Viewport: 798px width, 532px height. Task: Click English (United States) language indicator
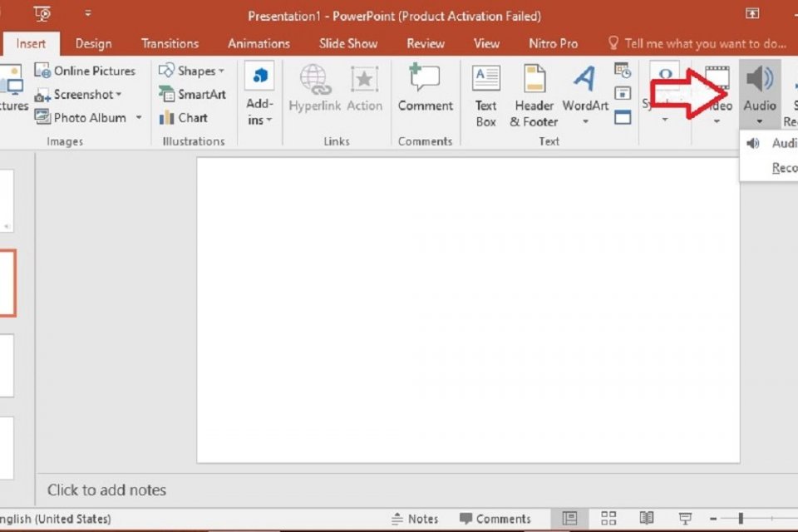click(55, 519)
